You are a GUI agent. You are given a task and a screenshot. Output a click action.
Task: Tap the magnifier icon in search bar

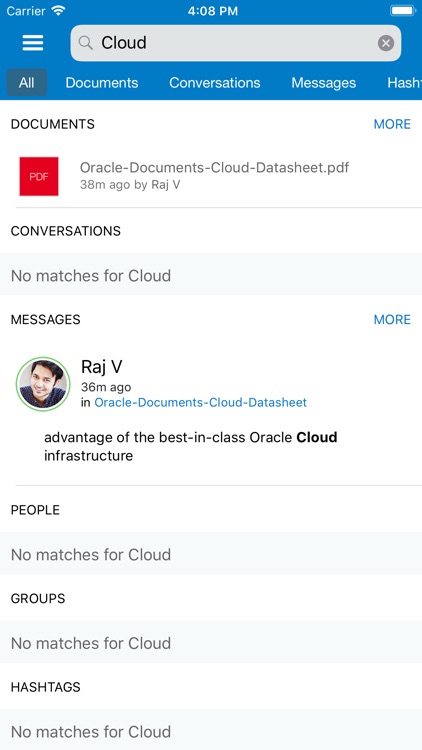pos(86,43)
